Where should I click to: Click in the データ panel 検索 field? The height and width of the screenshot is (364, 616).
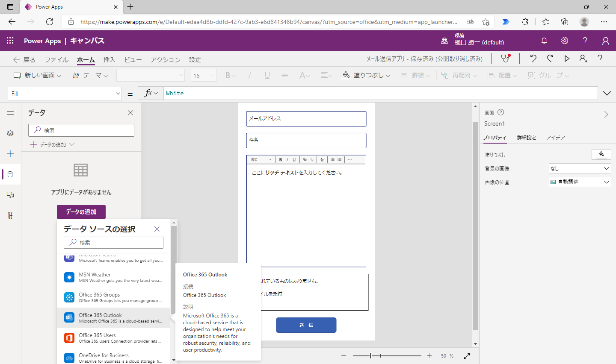pyautogui.click(x=81, y=130)
